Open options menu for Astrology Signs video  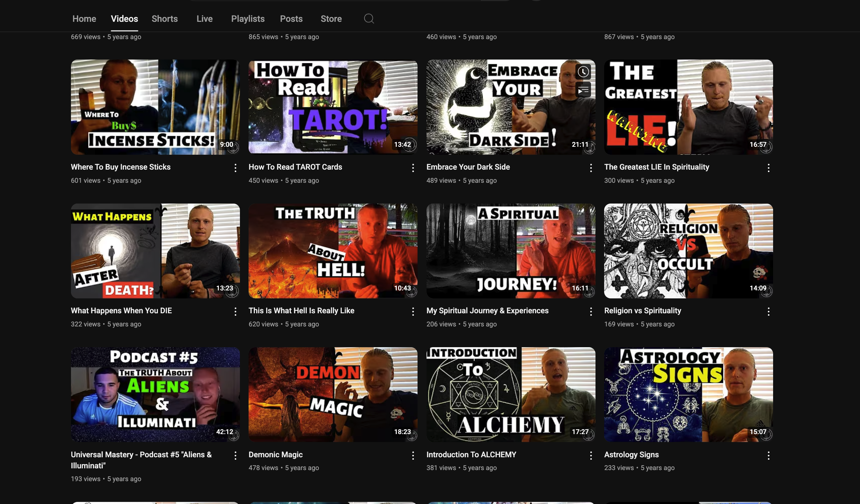[x=768, y=456]
